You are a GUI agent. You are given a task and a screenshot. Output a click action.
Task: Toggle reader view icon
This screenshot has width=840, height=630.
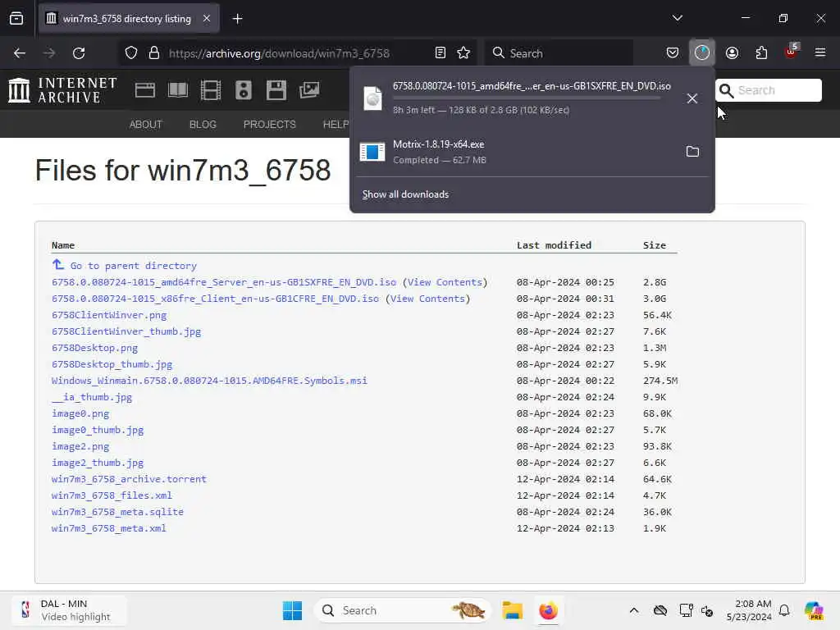pyautogui.click(x=441, y=53)
